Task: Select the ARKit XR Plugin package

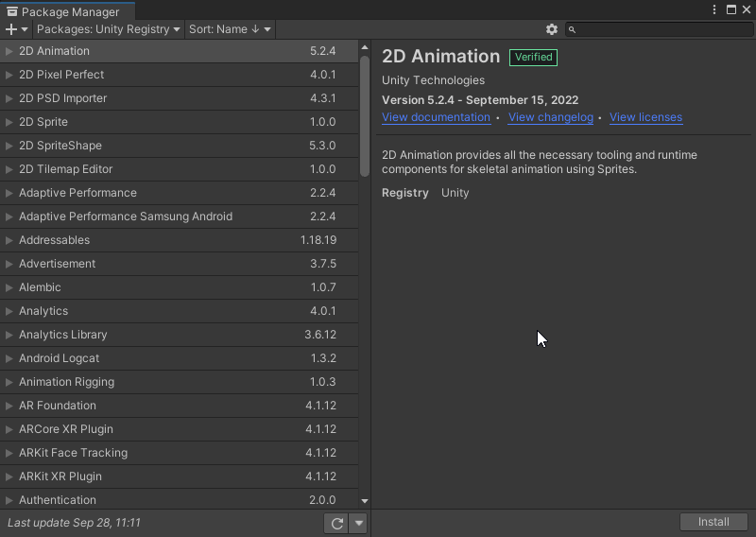Action: 179,476
